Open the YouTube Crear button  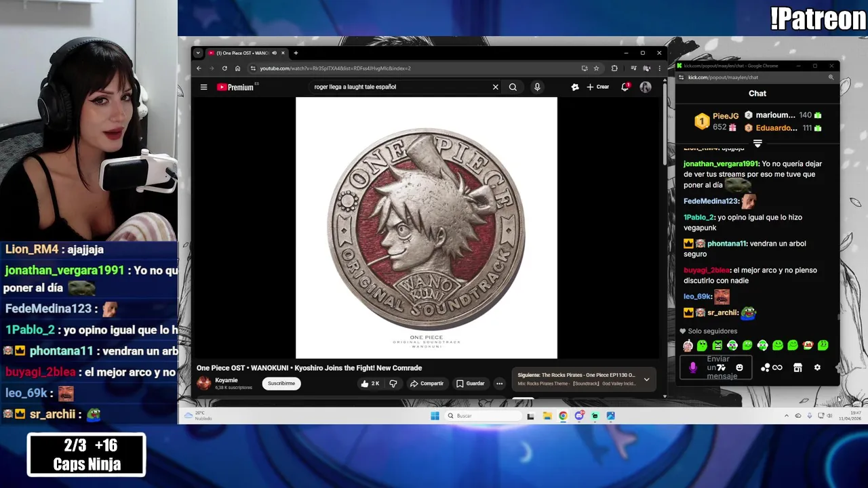point(598,87)
